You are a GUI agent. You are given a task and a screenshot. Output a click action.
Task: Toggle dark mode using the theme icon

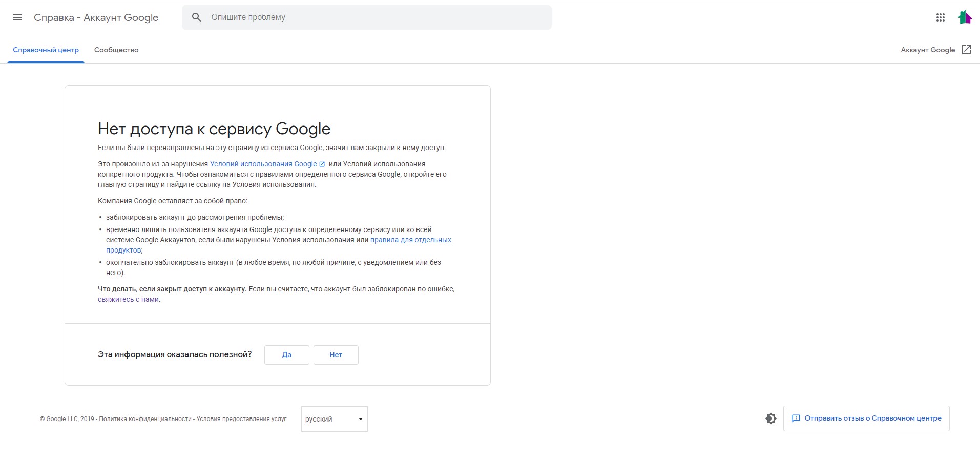pyautogui.click(x=771, y=418)
